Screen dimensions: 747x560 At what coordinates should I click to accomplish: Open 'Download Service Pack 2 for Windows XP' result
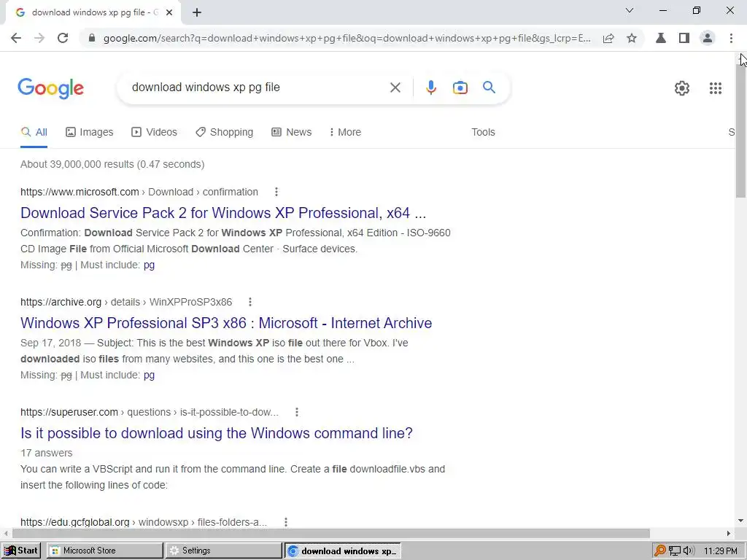223,213
